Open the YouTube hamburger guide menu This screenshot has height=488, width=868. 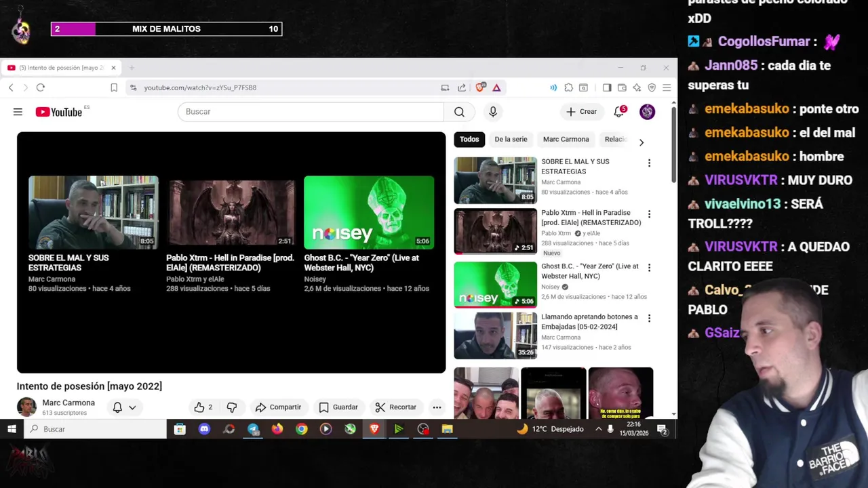point(18,112)
